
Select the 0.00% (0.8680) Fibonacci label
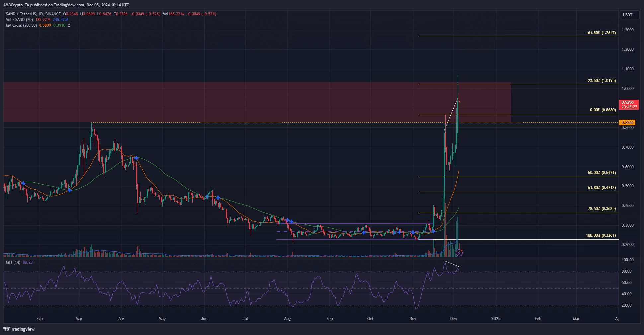point(603,110)
